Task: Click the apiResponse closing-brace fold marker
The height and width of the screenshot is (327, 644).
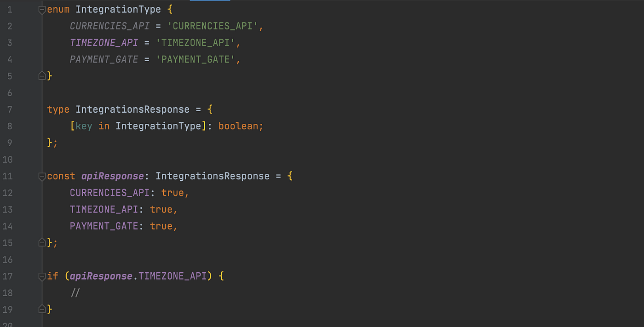Action: coord(42,242)
